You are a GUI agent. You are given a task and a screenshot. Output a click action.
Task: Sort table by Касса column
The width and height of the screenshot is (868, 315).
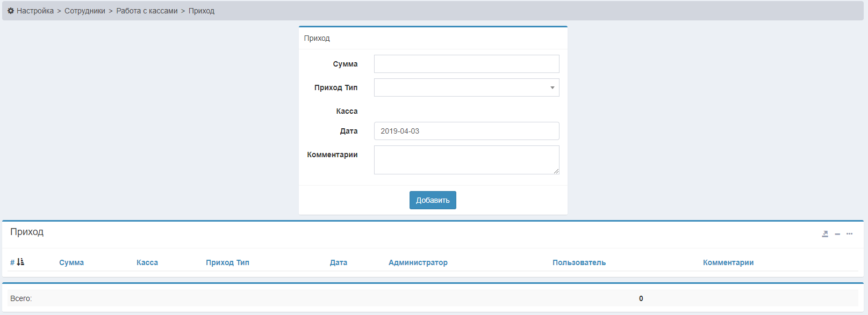tap(147, 262)
